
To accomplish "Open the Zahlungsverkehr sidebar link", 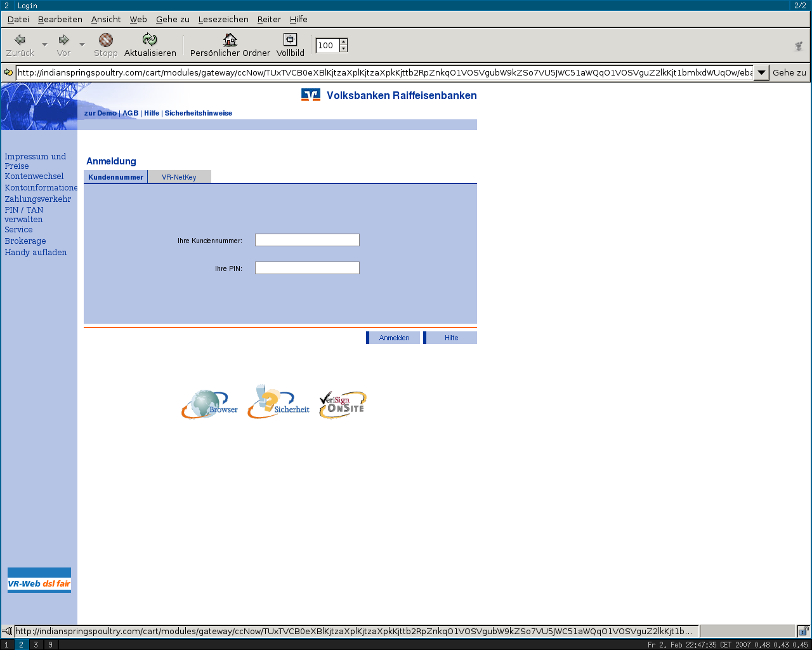I will click(38, 199).
